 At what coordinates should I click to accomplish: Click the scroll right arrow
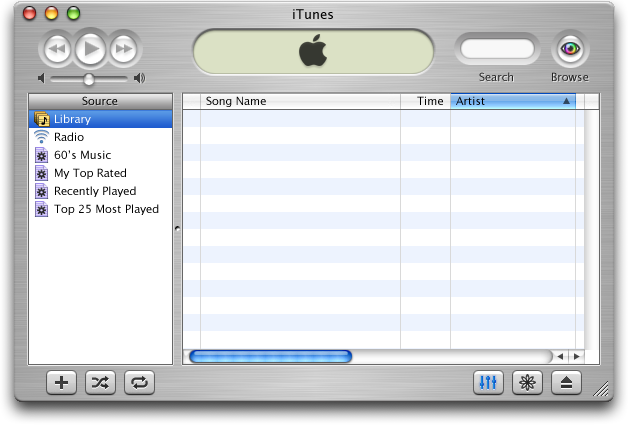(576, 356)
